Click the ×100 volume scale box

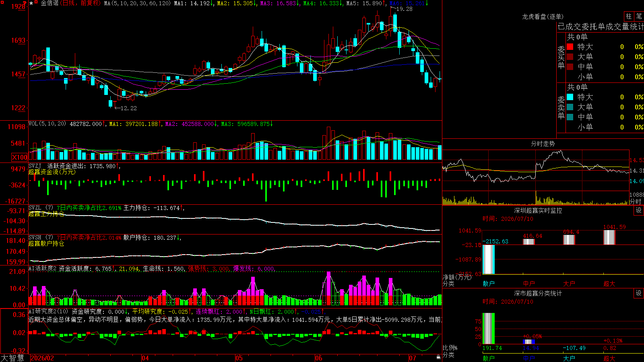pos(19,157)
